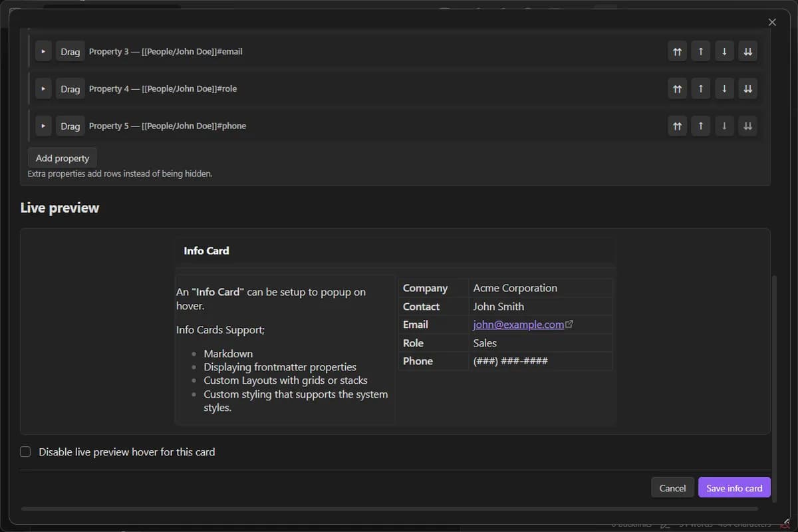Move Property 4 role to top
This screenshot has height=532, width=798.
click(x=677, y=88)
